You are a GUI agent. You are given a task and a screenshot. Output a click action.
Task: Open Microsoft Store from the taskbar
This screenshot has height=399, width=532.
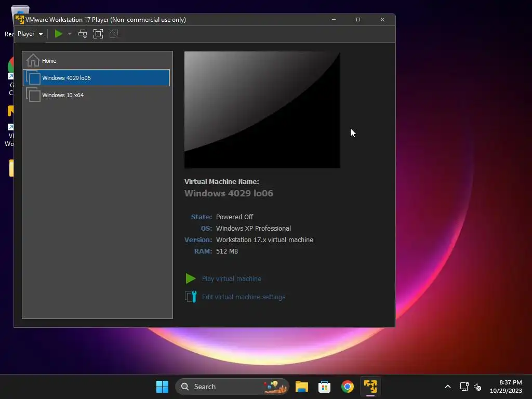[324, 387]
